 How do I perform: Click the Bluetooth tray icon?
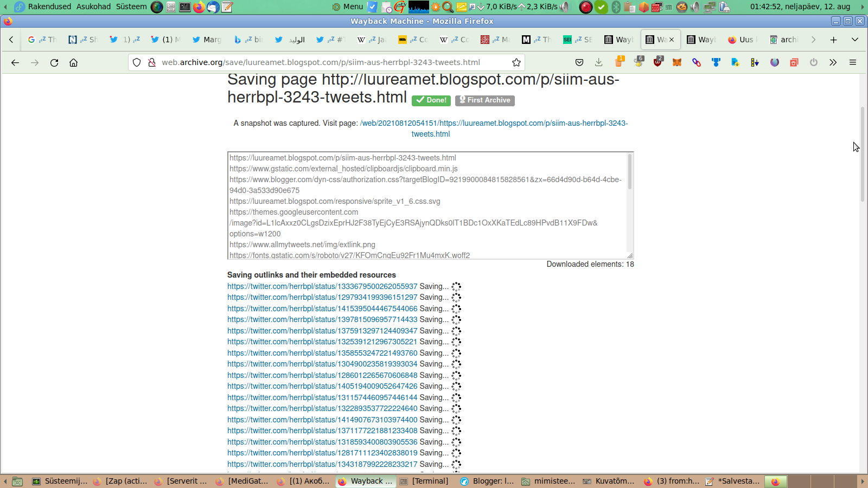coord(616,7)
